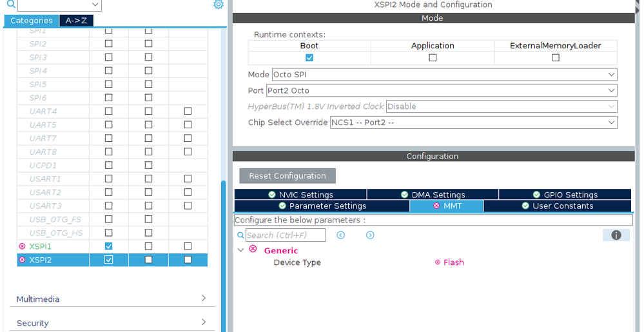The width and height of the screenshot is (644, 332).
Task: Toggle XSPI2 third column checkbox
Action: click(188, 260)
